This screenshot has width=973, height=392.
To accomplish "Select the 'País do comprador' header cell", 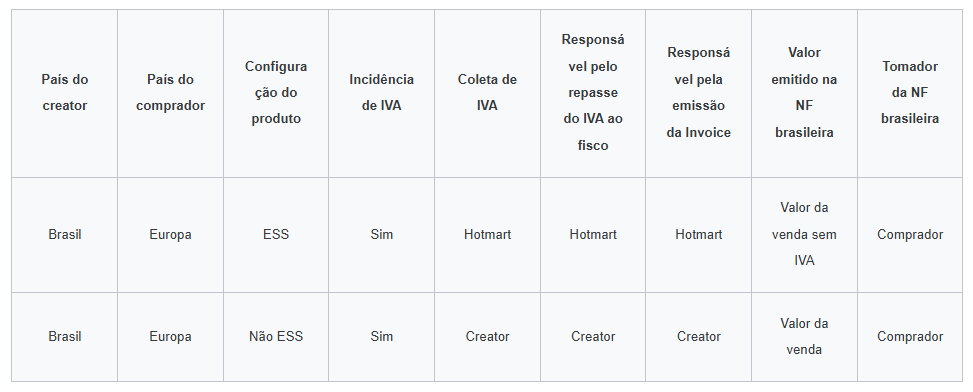I will coord(170,93).
